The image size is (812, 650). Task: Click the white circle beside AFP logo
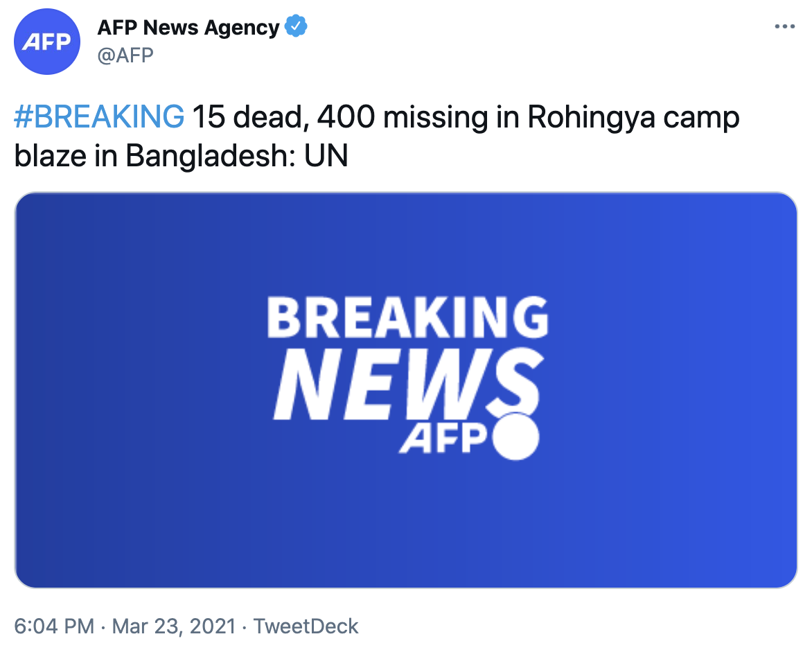515,437
